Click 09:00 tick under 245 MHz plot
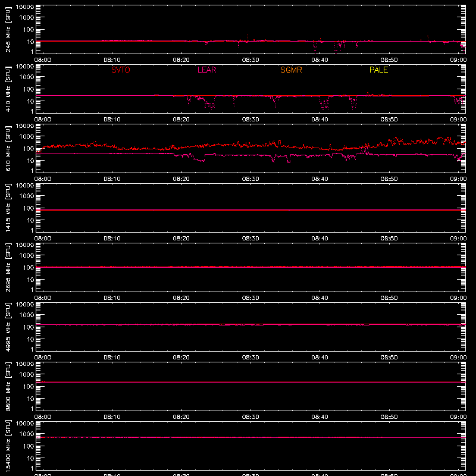Viewport: 476px width, 476px height. [458, 60]
